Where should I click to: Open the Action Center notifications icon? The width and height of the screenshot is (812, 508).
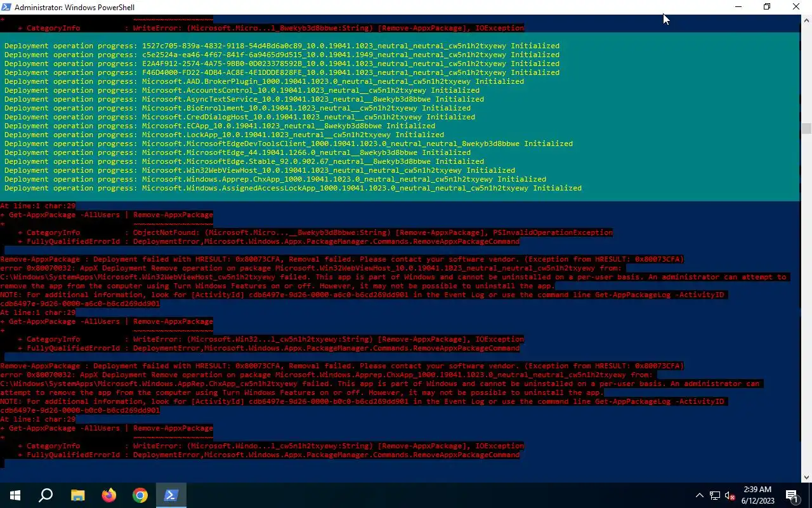point(792,495)
